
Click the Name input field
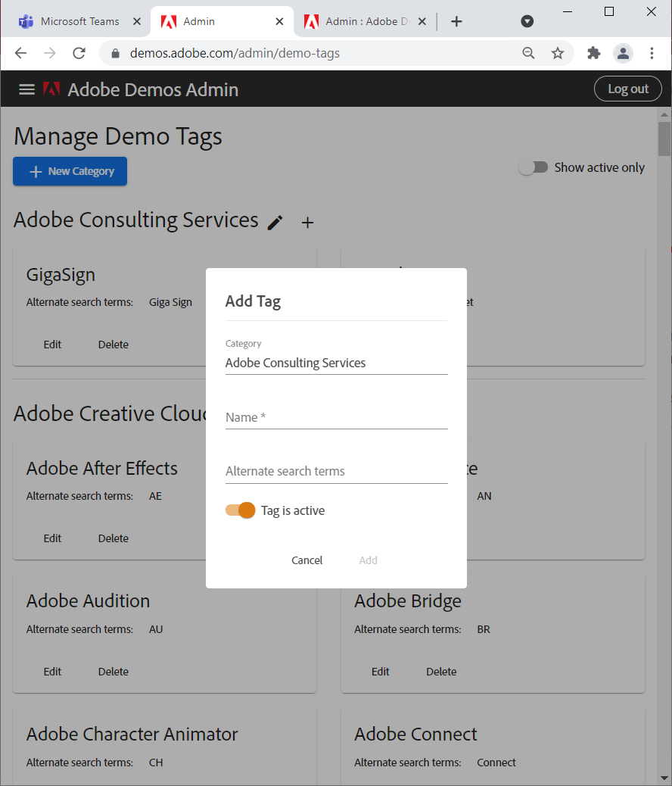[336, 417]
